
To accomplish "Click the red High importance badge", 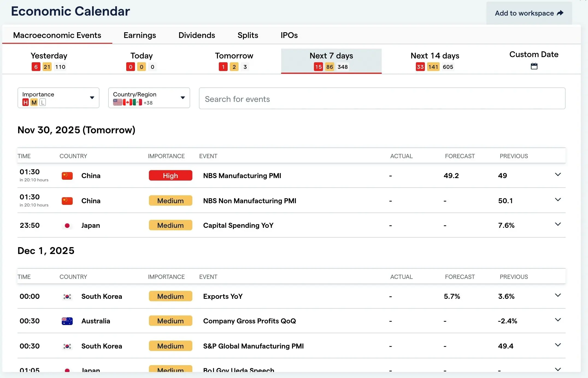I will click(x=170, y=176).
